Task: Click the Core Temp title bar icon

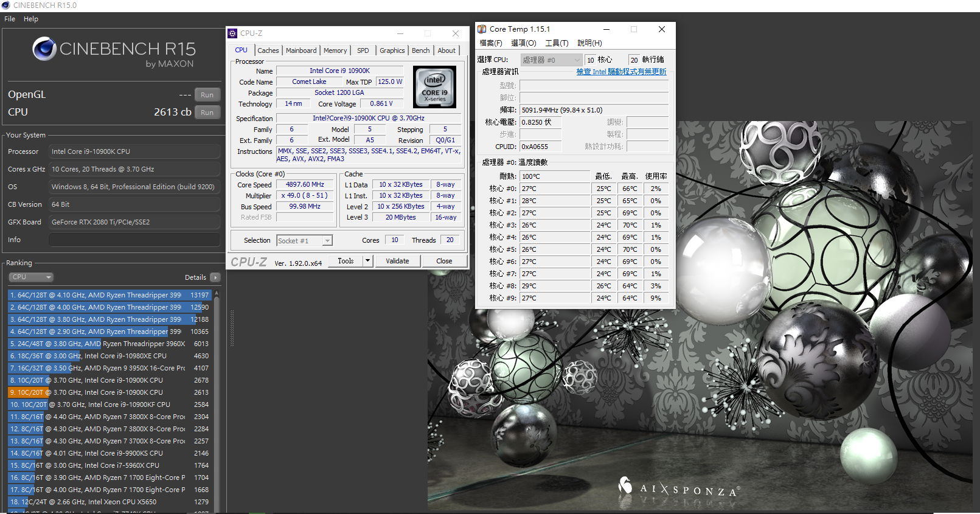Action: [482, 29]
